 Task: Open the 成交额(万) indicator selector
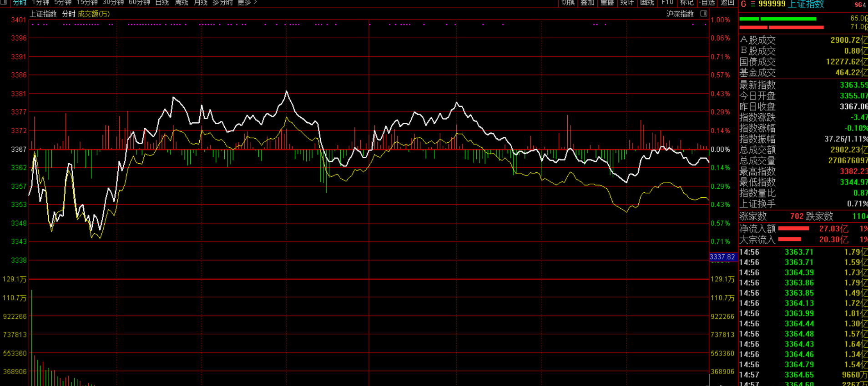point(93,14)
